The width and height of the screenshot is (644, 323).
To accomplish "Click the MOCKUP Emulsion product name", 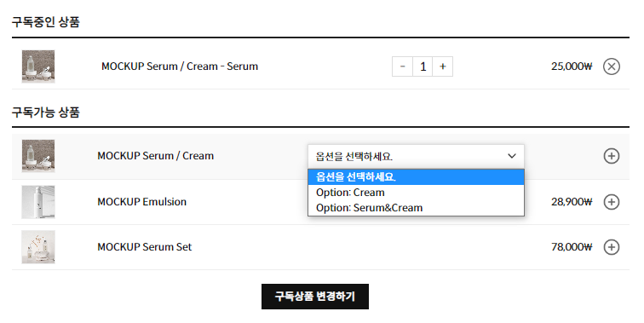I will click(x=141, y=202).
